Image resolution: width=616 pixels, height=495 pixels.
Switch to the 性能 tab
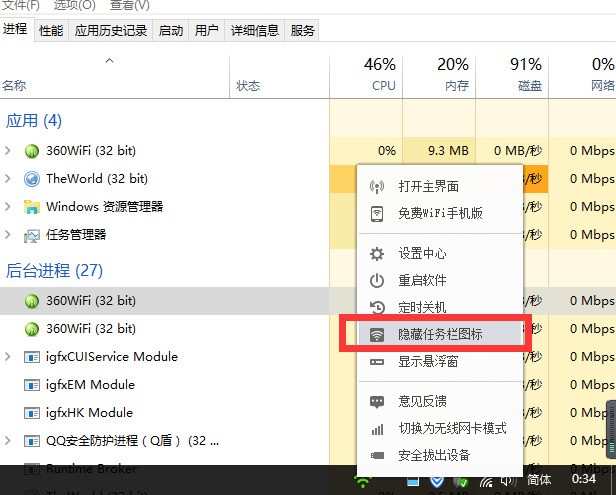click(51, 31)
